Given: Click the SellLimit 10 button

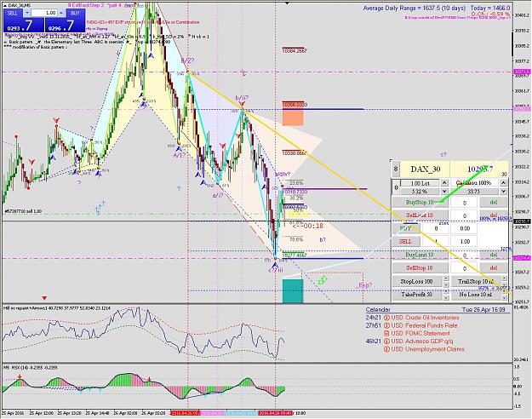Looking at the screenshot, I should pos(420,215).
